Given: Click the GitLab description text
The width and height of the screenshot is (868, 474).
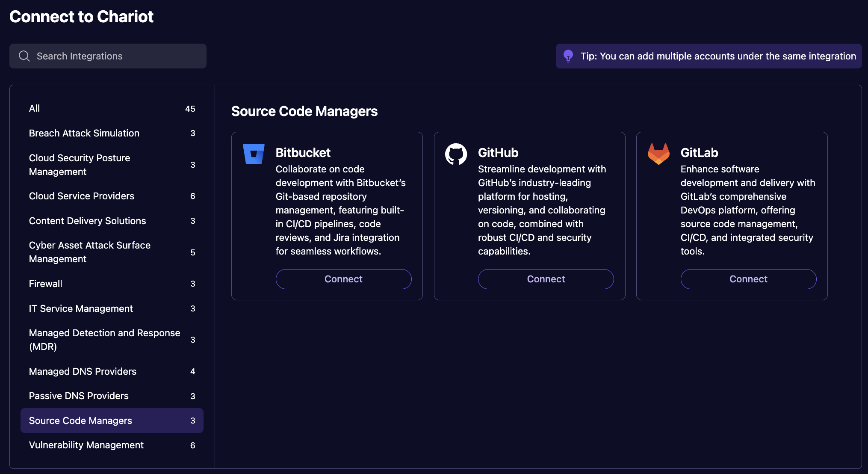Looking at the screenshot, I should [x=748, y=210].
